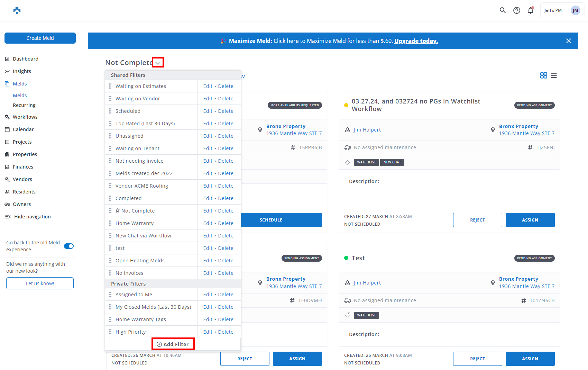Expand the Workflows sidebar item

tap(25, 117)
